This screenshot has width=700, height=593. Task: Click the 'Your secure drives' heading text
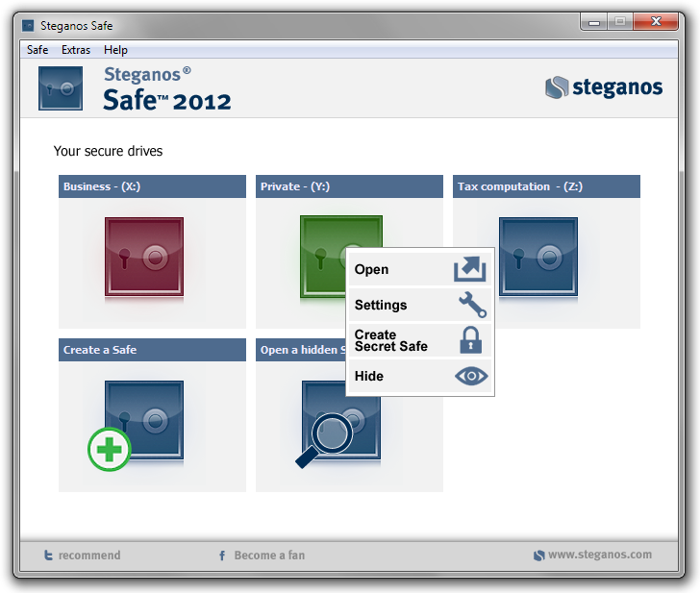[108, 151]
